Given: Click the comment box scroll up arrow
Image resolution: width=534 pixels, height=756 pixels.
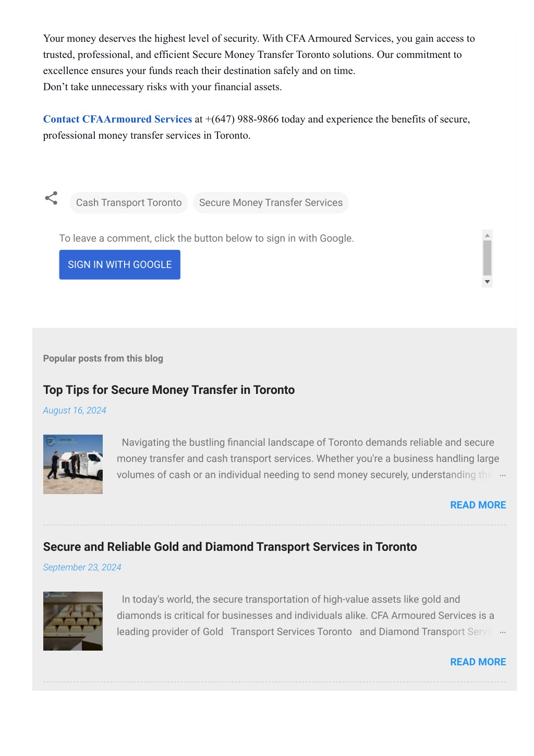Looking at the screenshot, I should (x=487, y=236).
